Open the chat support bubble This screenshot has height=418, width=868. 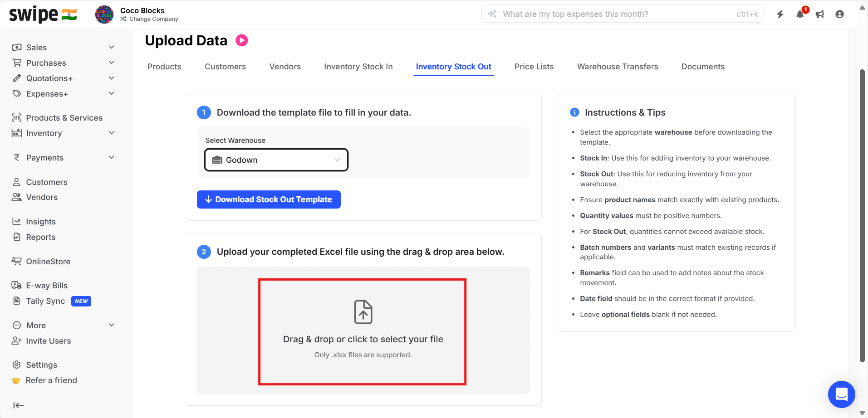click(x=841, y=394)
